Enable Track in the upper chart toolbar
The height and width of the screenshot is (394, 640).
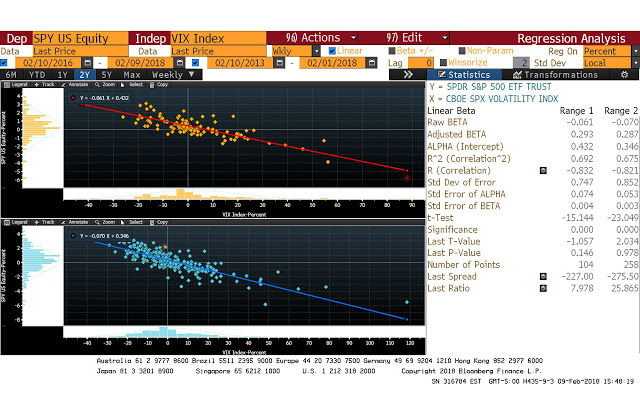point(44,85)
